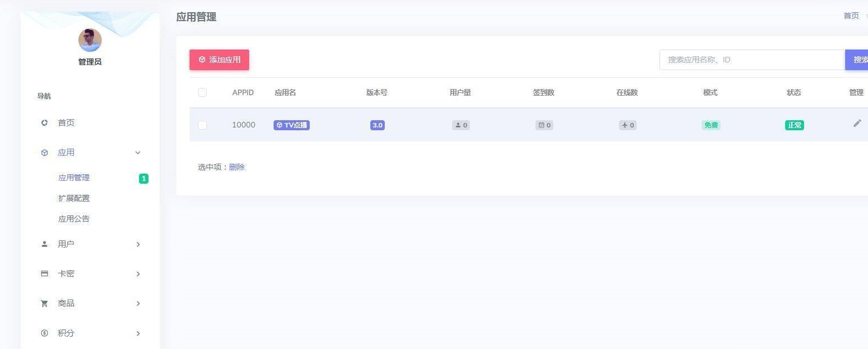Click the 签到数 badge showing 0
Screen dimensions: 868x349
tap(544, 125)
